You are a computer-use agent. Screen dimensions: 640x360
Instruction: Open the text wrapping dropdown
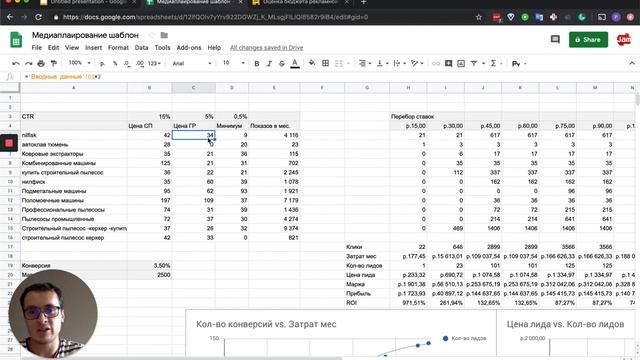(399, 63)
